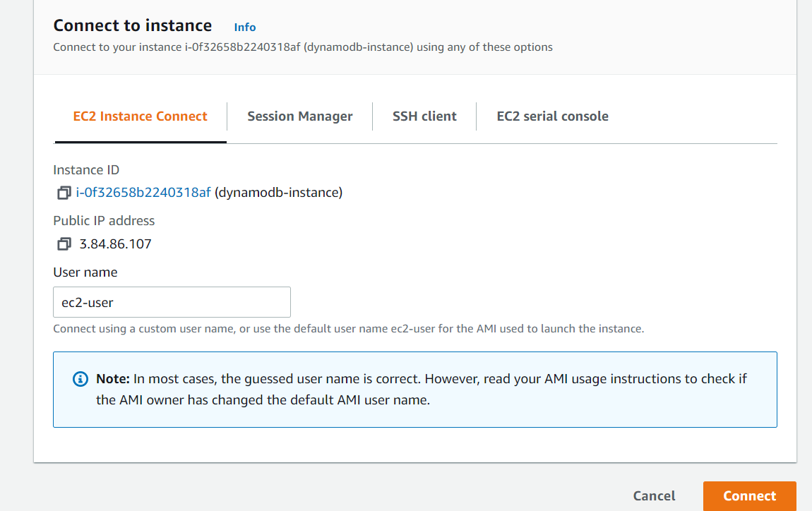Focus the User name input field

[172, 301]
